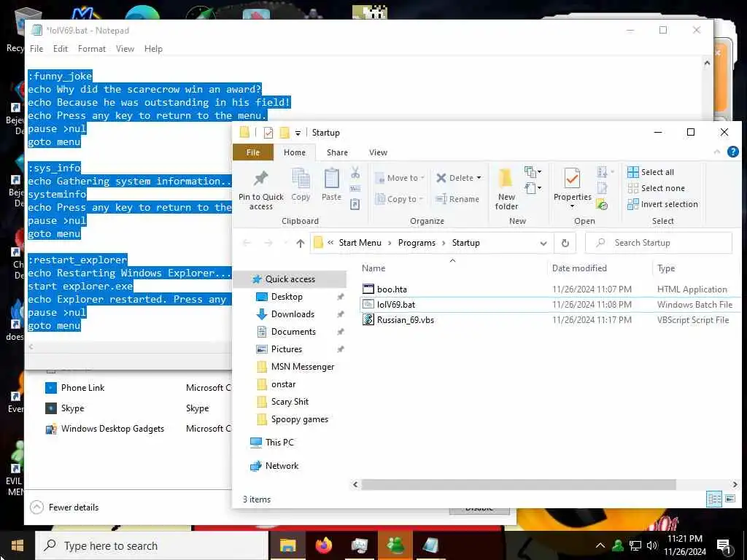
Task: Open Notepad taskbar icon
Action: click(430, 545)
